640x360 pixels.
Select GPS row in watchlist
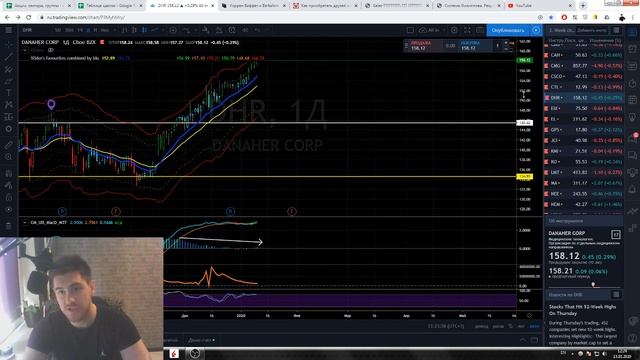pyautogui.click(x=584, y=130)
